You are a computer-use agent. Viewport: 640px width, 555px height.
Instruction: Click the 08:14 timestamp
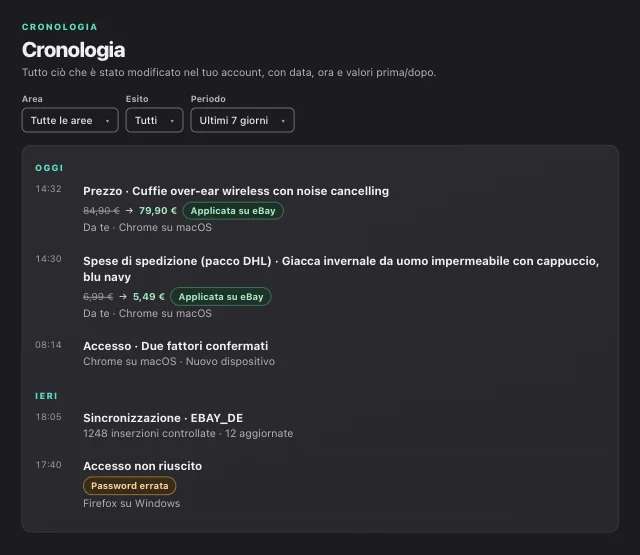coord(49,345)
